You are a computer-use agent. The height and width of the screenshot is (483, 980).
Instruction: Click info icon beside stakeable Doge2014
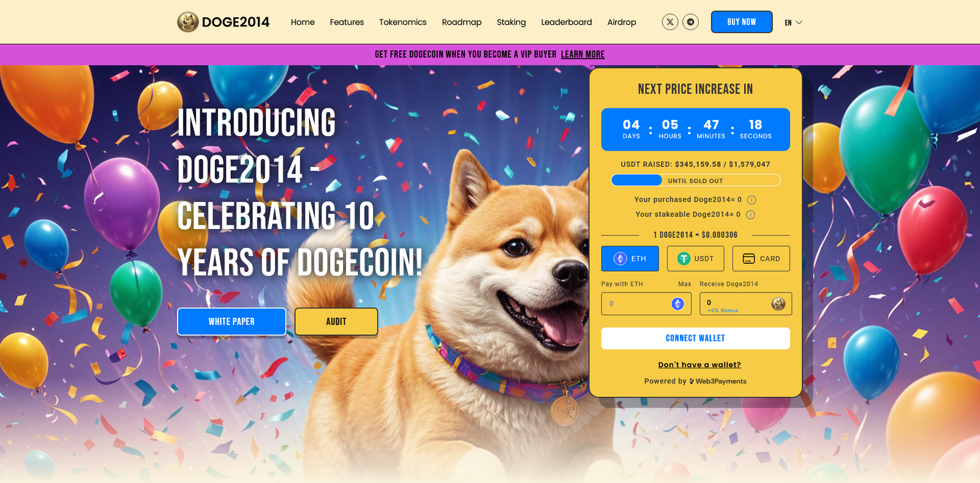click(750, 214)
